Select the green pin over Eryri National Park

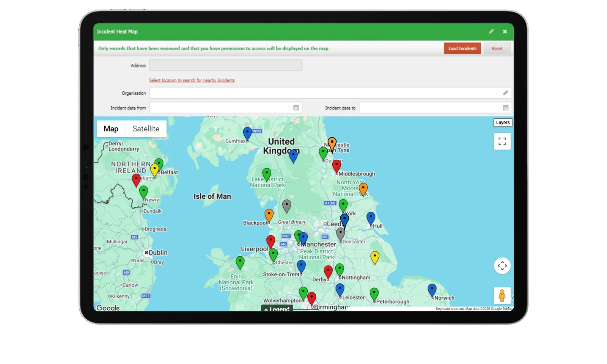pyautogui.click(x=240, y=263)
